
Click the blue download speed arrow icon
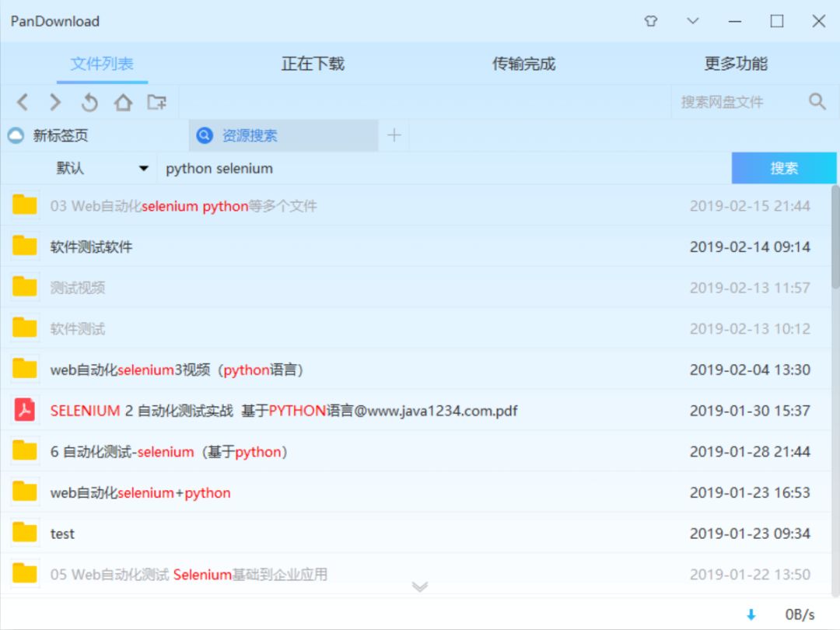(751, 614)
